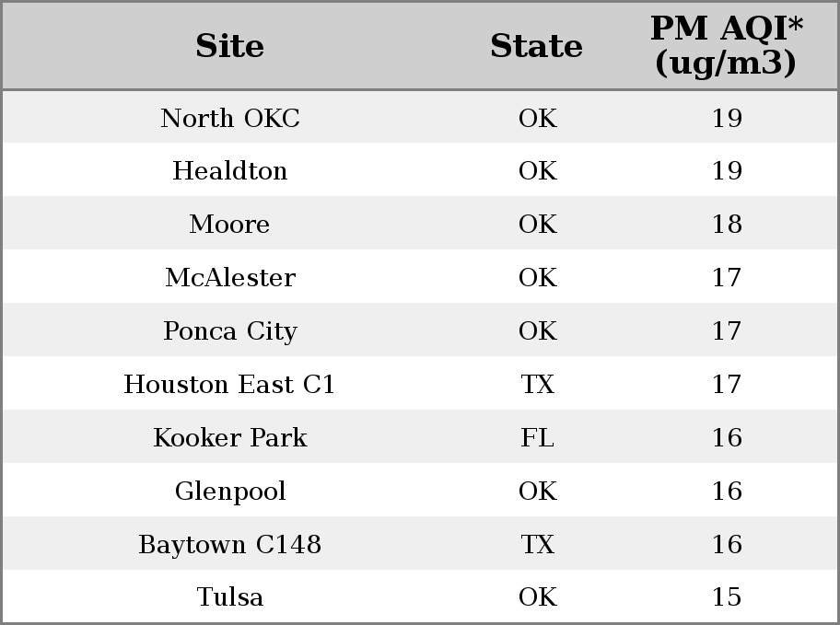Click the AQI value 15 for Tulsa
This screenshot has height=625, width=840.
pos(727,596)
